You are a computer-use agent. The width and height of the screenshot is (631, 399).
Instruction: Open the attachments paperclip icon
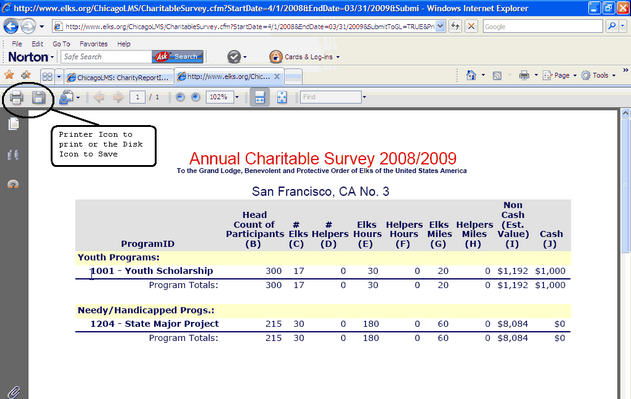(14, 392)
